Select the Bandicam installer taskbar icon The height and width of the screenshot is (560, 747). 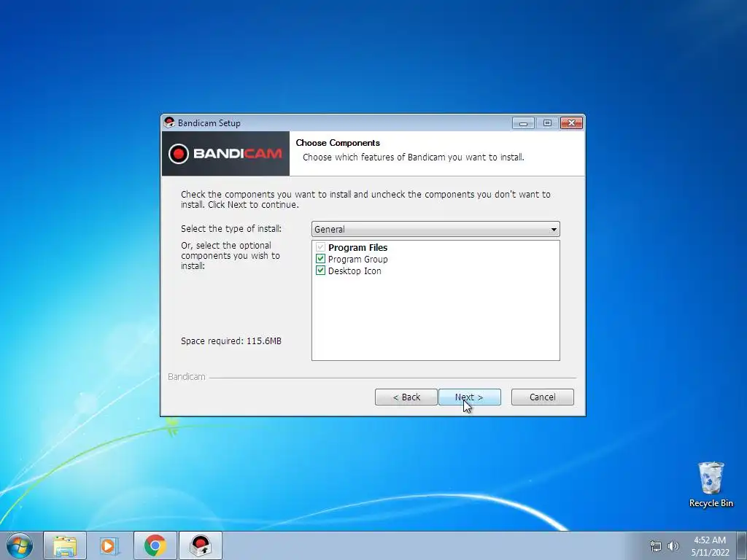pyautogui.click(x=201, y=545)
